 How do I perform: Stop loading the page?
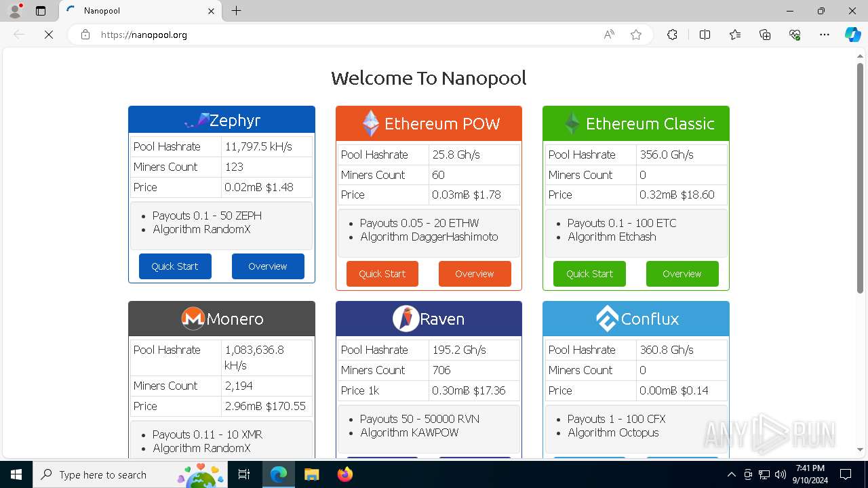click(x=49, y=35)
